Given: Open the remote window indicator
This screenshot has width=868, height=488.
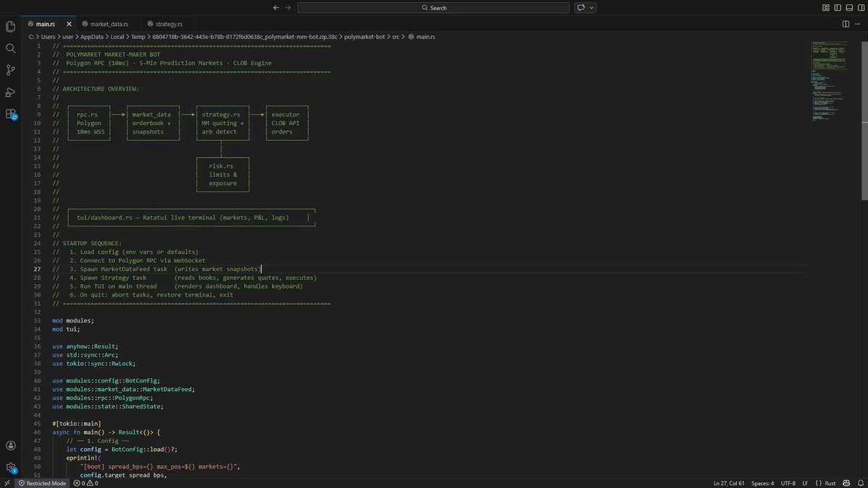Looking at the screenshot, I should point(7,483).
